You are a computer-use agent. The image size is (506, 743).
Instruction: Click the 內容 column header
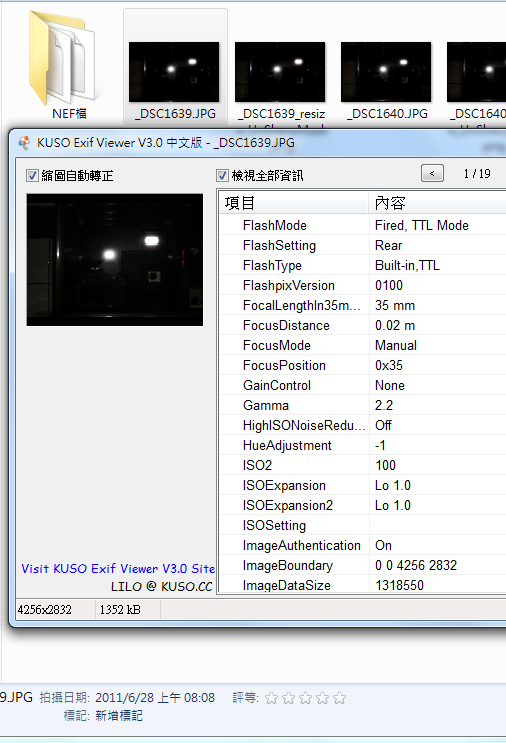[438, 203]
